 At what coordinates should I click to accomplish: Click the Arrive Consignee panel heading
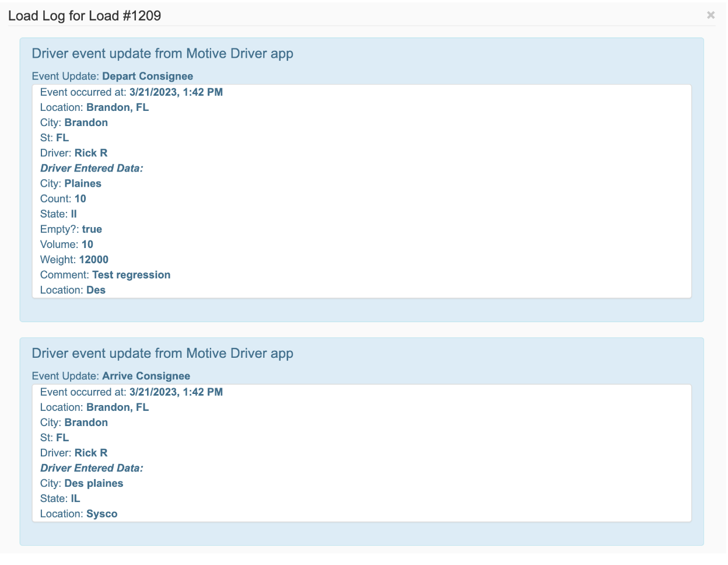[x=162, y=354]
